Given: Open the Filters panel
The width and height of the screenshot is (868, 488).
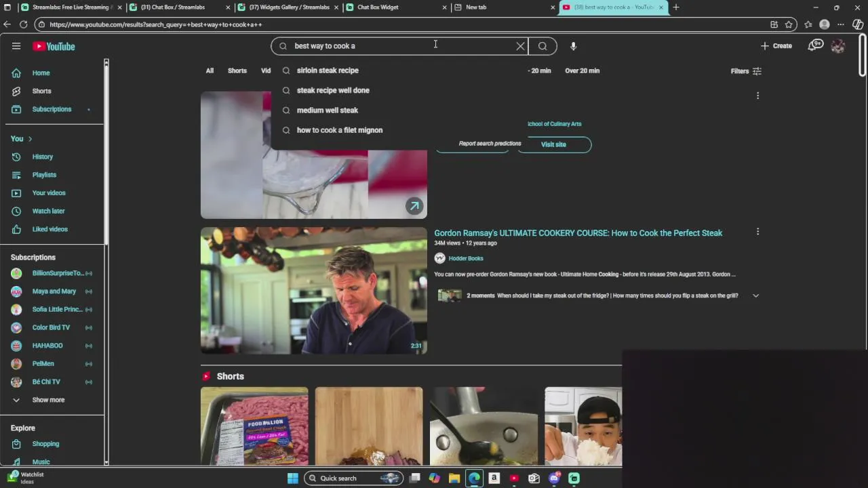Looking at the screenshot, I should [746, 71].
